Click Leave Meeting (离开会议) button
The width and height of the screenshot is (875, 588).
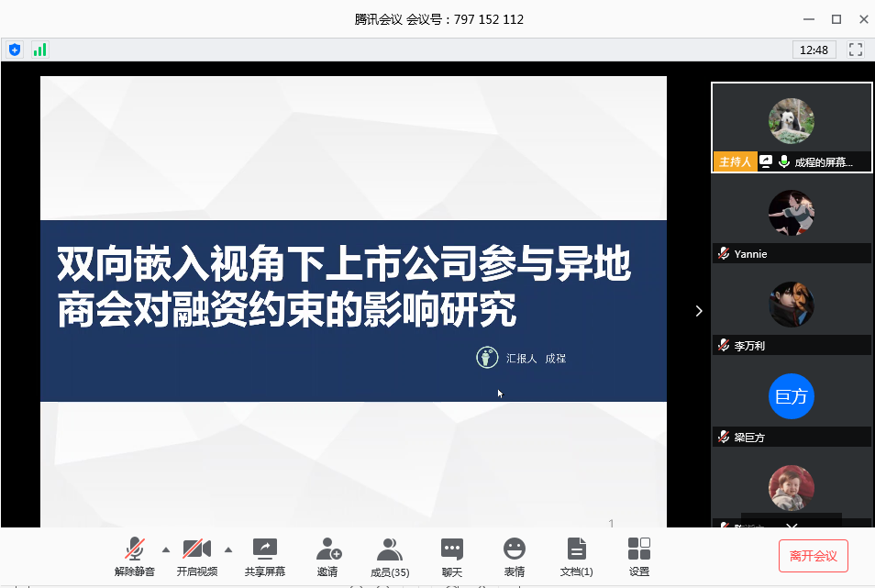[x=813, y=556]
